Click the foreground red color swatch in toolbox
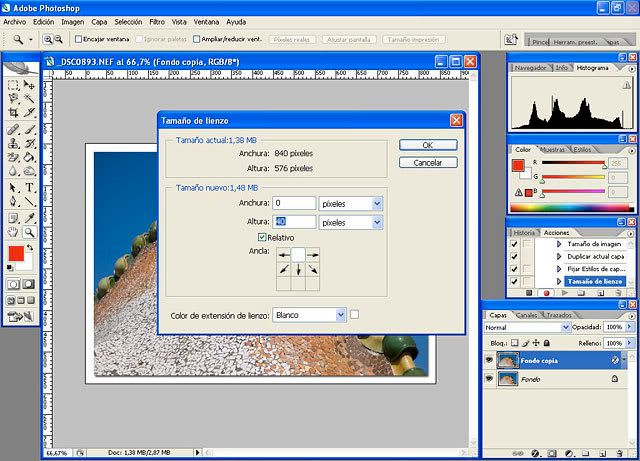640x461 pixels. click(x=16, y=254)
